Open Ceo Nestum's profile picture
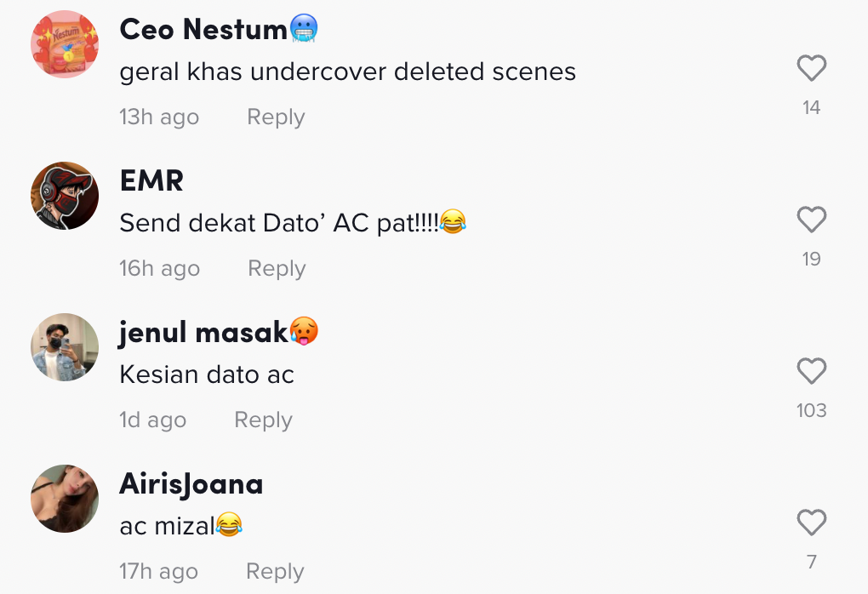 tap(65, 44)
